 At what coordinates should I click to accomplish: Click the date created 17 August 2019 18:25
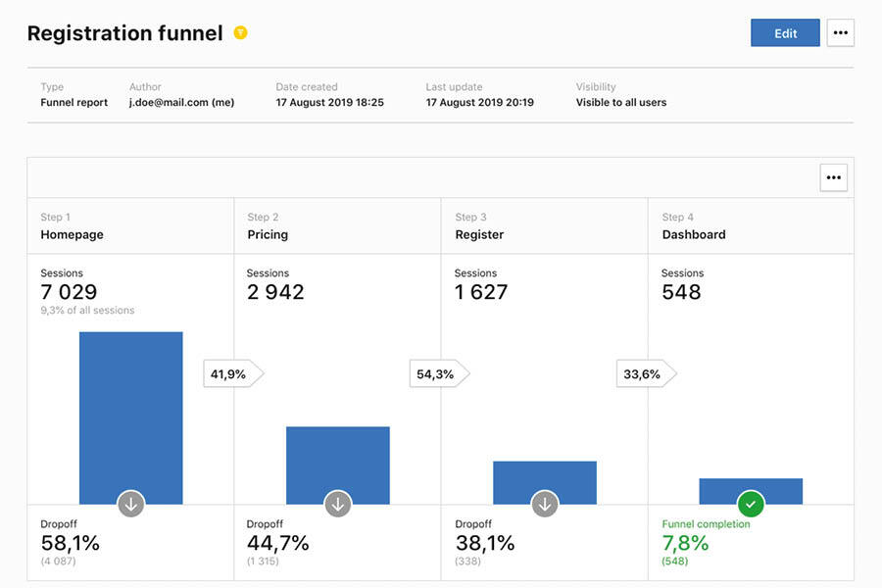329,102
